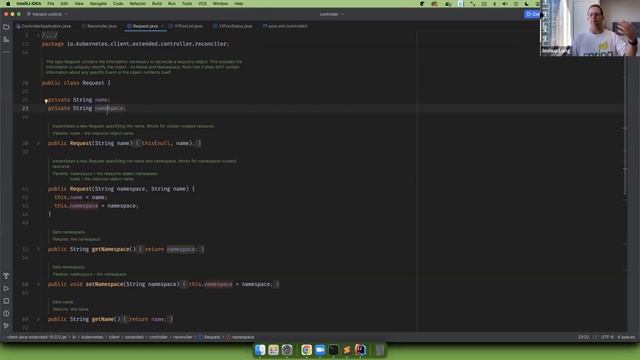The height and width of the screenshot is (360, 640).
Task: Open Zoom from the dock
Action: coord(320,350)
